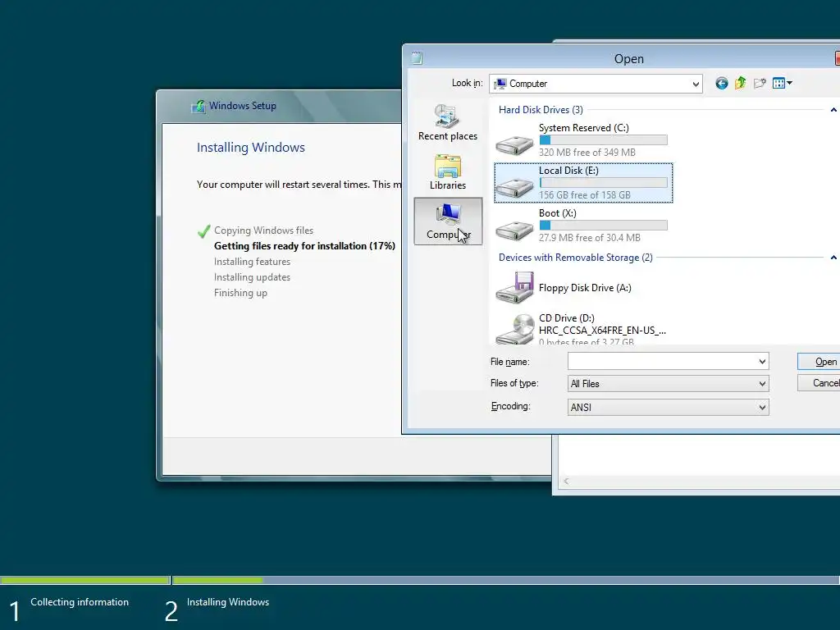Click the Local Disk (E:) capacity bar
This screenshot has height=630, width=840.
(x=603, y=183)
